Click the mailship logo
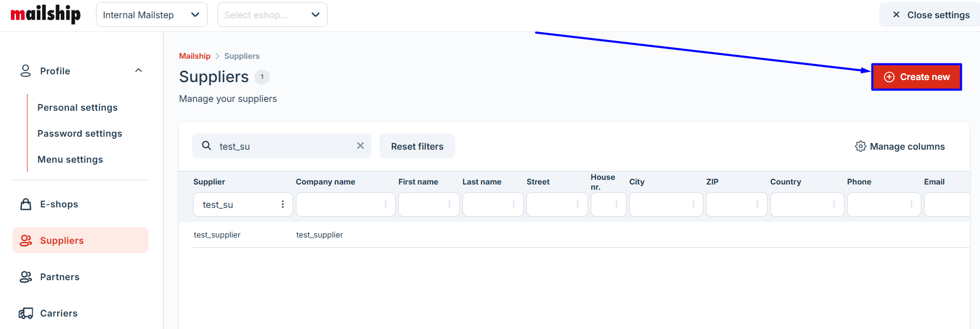 click(46, 14)
